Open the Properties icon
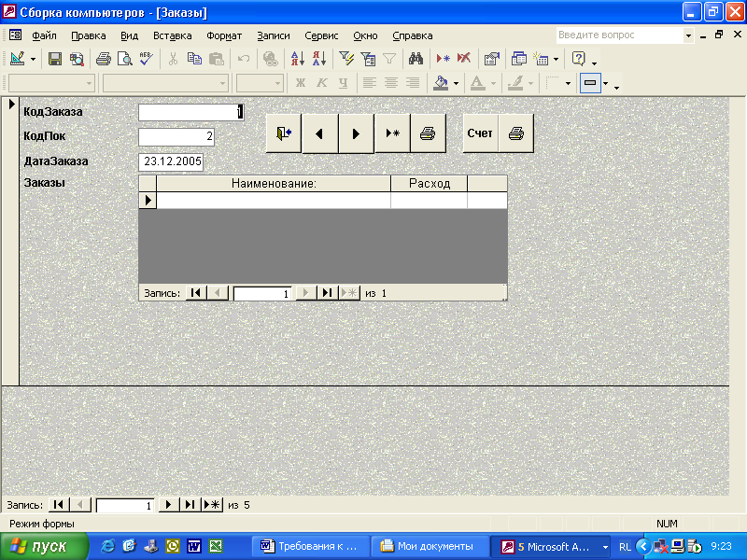Image resolution: width=747 pixels, height=560 pixels. pos(491,59)
